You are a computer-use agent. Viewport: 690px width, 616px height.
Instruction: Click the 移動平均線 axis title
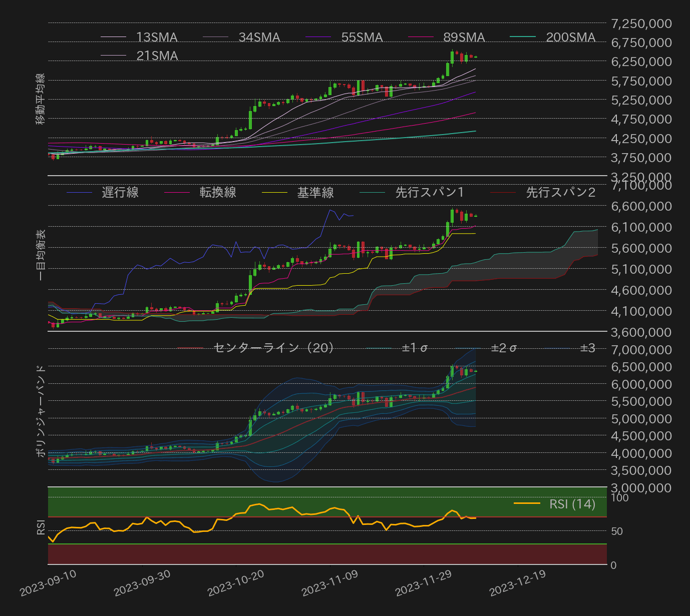41,99
